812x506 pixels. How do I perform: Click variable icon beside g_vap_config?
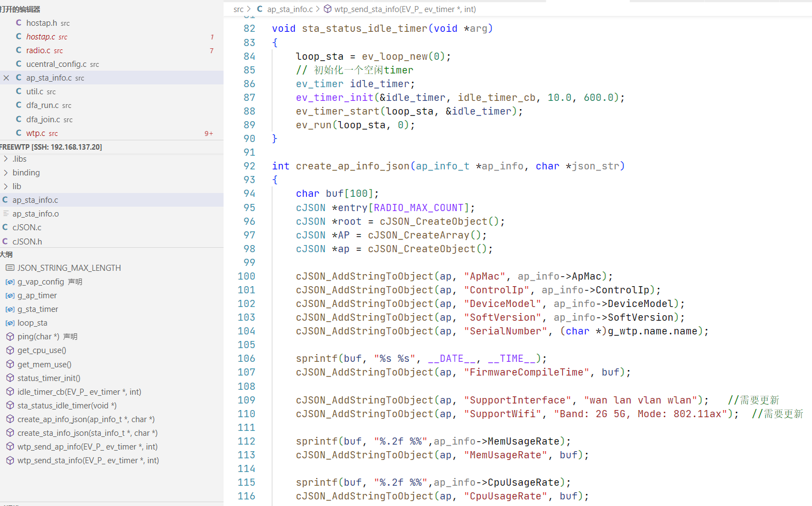10,282
